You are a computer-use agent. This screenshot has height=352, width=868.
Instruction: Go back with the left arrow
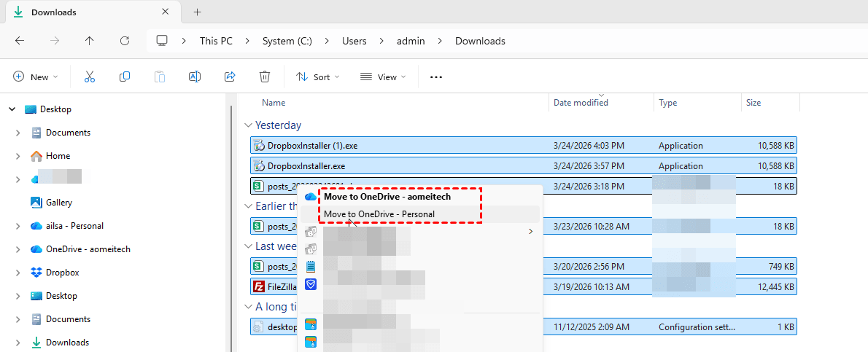[x=20, y=41]
